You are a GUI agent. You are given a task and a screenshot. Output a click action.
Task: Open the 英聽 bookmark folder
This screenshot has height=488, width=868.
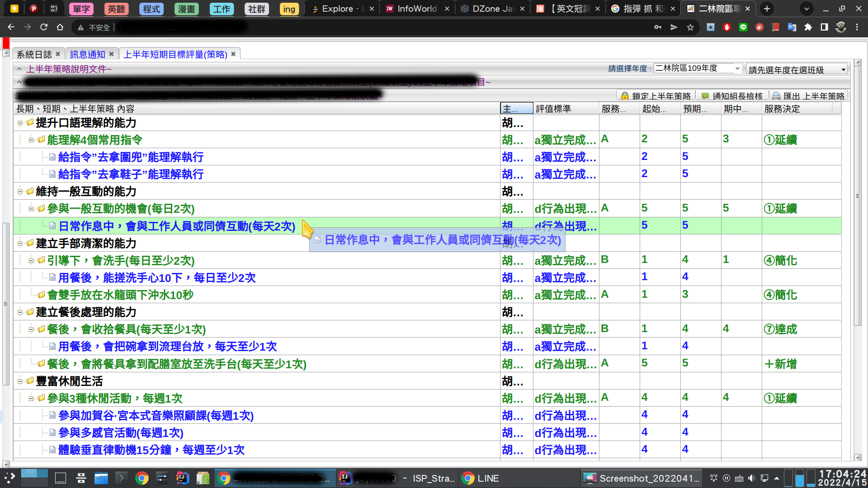[x=116, y=9]
